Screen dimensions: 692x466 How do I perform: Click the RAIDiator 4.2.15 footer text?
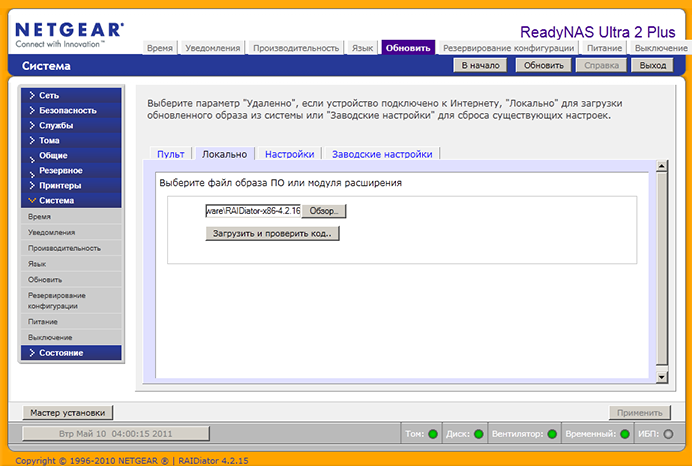213,461
